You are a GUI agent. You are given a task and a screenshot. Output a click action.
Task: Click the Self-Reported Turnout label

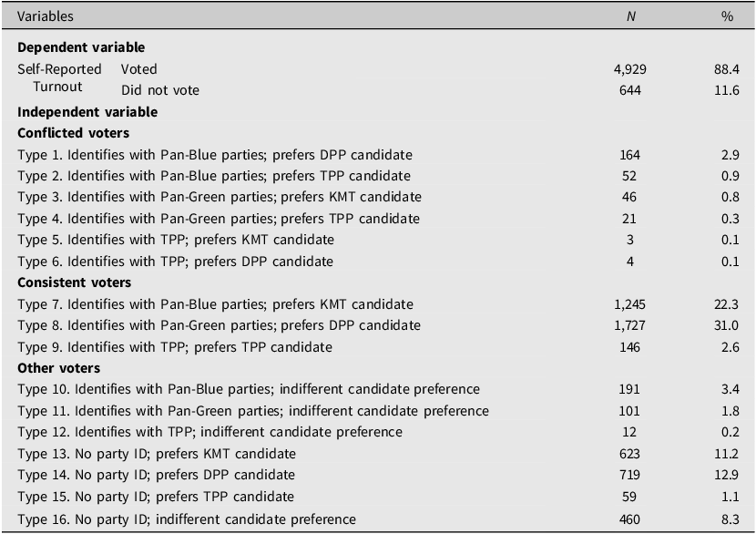click(59, 77)
